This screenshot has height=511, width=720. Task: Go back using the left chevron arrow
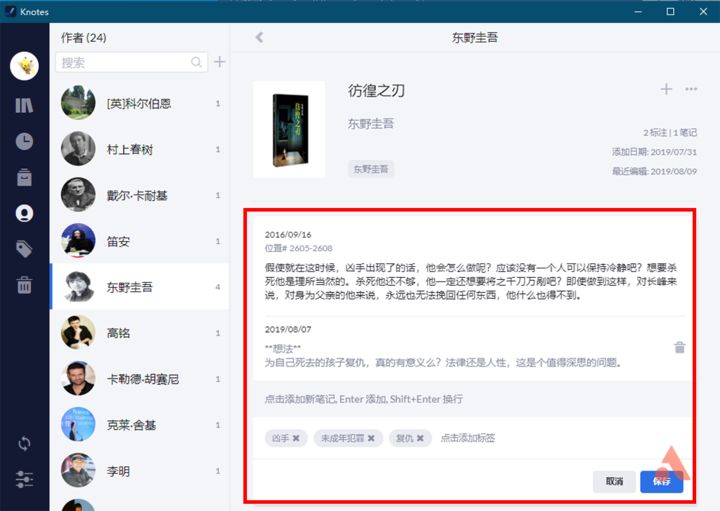coord(259,38)
